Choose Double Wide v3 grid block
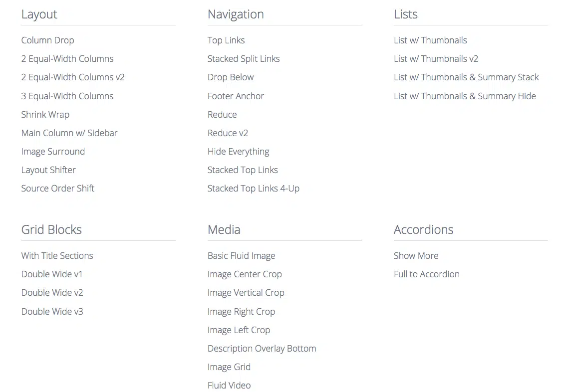This screenshot has width=563, height=392. click(52, 312)
